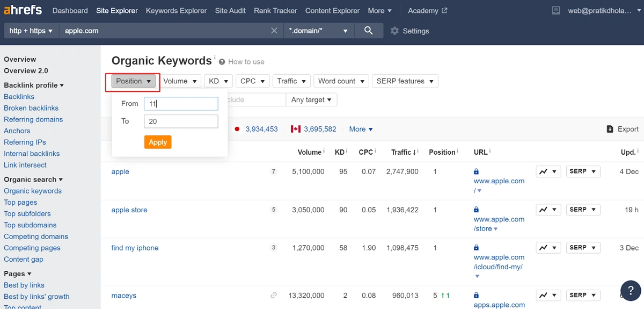Image resolution: width=644 pixels, height=309 pixels.
Task: Expand the protocol http + https selector
Action: click(x=31, y=31)
